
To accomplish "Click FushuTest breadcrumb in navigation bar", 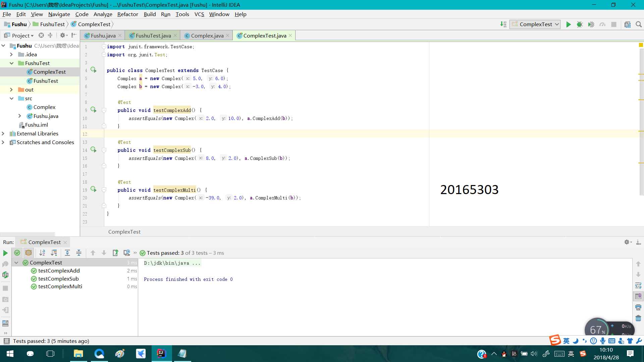I will point(49,24).
